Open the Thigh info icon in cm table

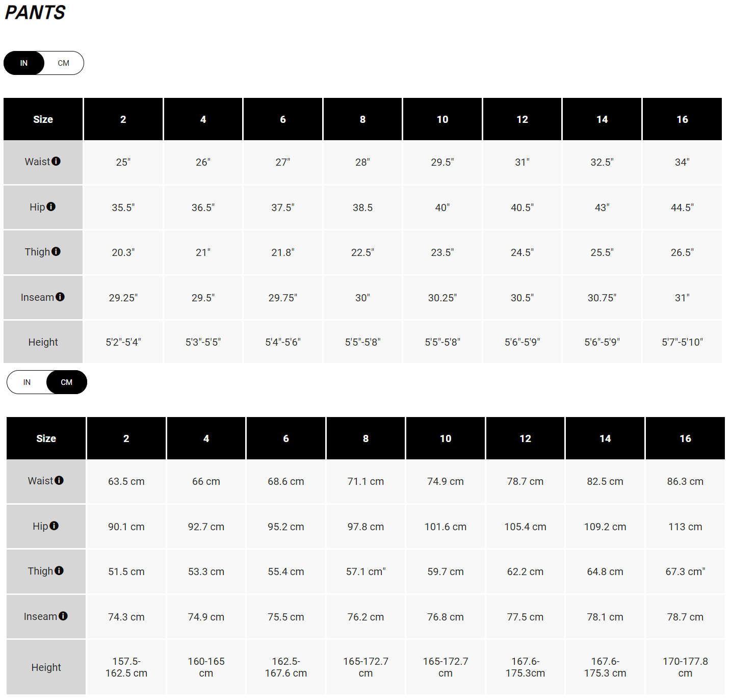(59, 570)
